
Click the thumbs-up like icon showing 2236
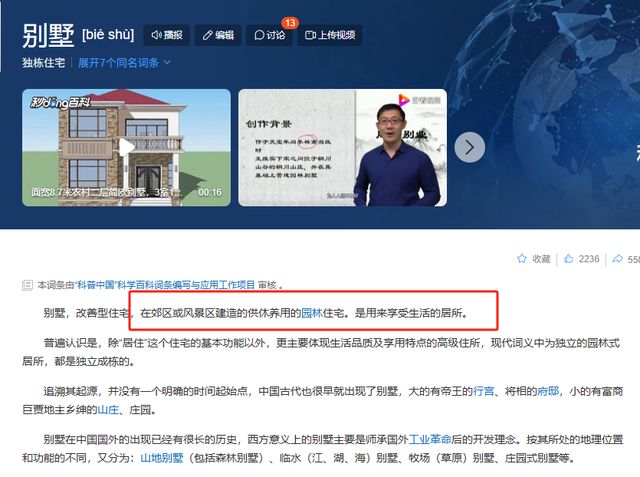click(x=569, y=259)
